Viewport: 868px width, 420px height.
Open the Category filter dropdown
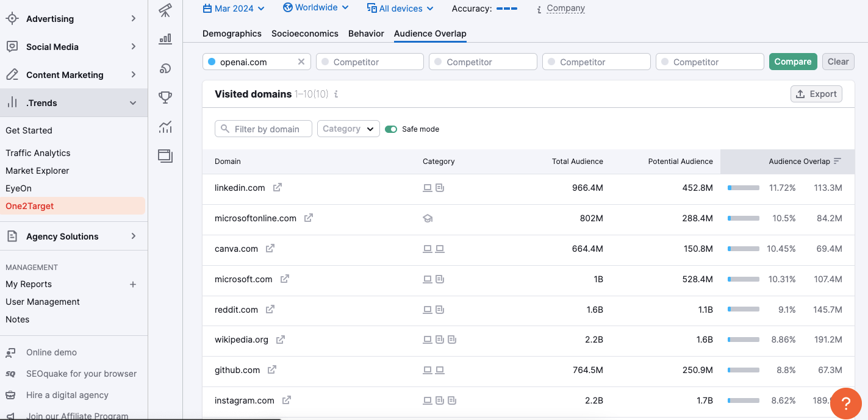[348, 129]
